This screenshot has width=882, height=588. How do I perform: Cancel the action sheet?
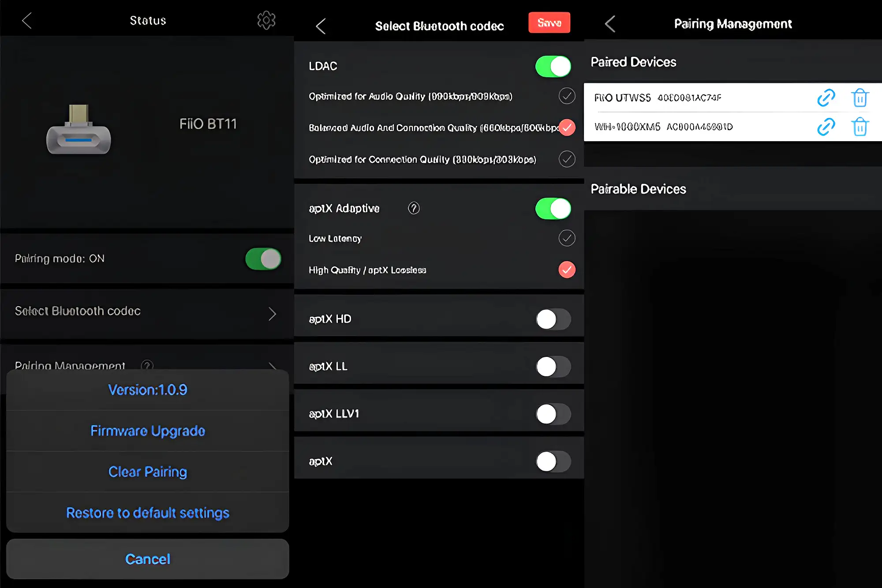point(148,559)
